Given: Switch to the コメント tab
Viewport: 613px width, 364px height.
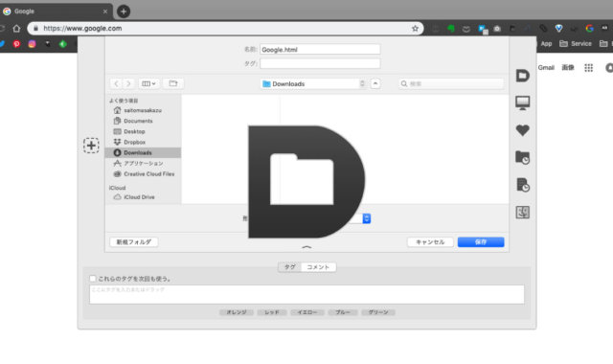Looking at the screenshot, I should tap(318, 267).
